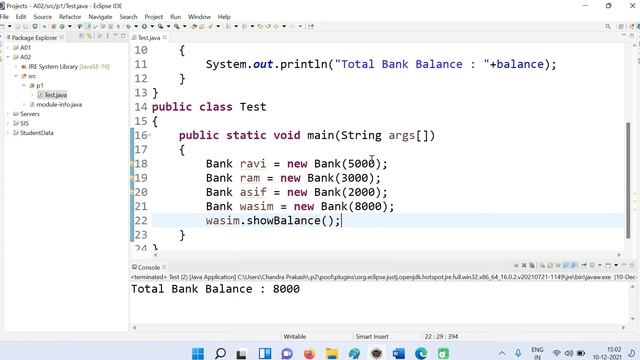Click the 'Writable' status bar entry

(x=295, y=336)
